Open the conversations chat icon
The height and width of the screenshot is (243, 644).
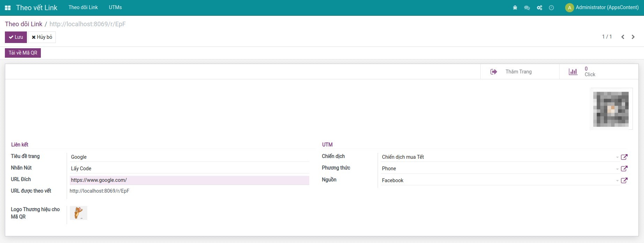click(x=527, y=8)
